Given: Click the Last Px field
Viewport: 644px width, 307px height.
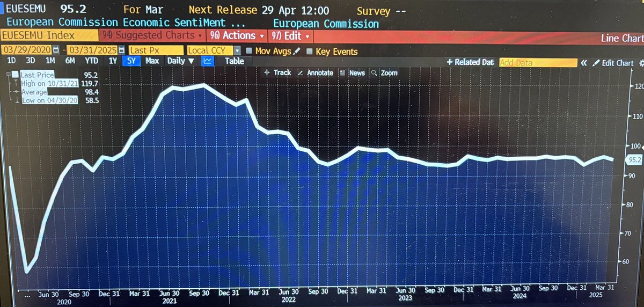Looking at the screenshot, I should [156, 50].
